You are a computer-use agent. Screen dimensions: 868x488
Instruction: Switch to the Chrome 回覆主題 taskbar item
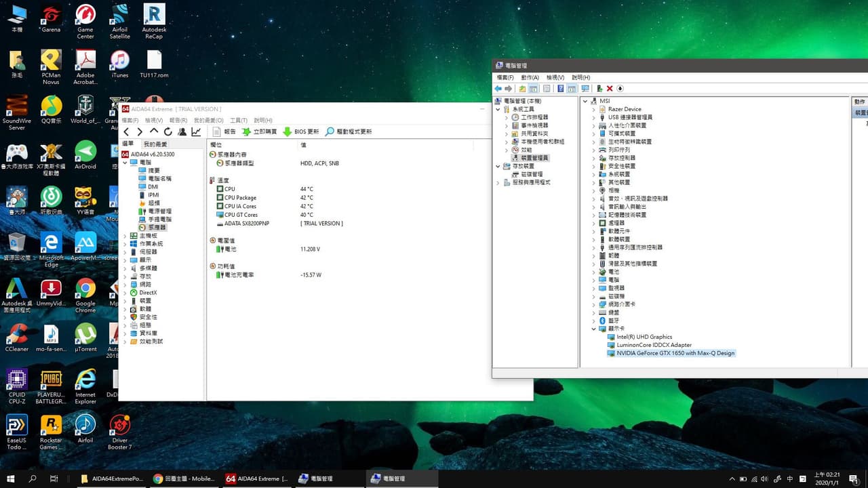(x=183, y=479)
